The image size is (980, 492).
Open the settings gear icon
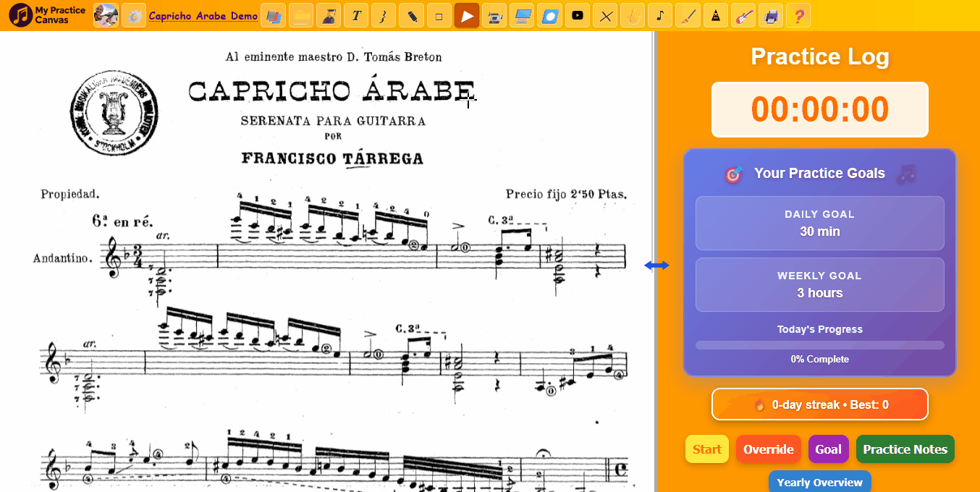134,15
